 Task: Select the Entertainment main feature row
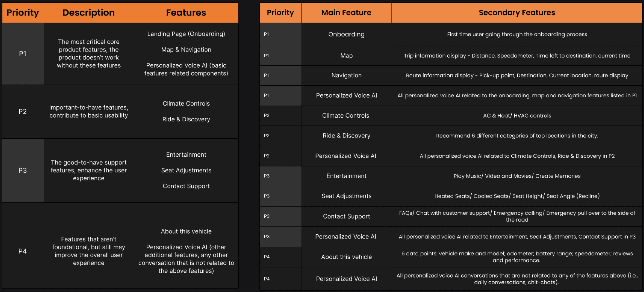451,176
